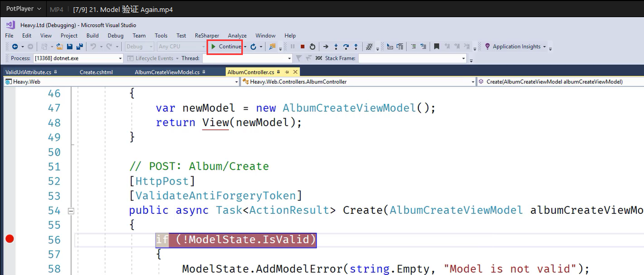Click line number 58 in gutter

click(54, 269)
